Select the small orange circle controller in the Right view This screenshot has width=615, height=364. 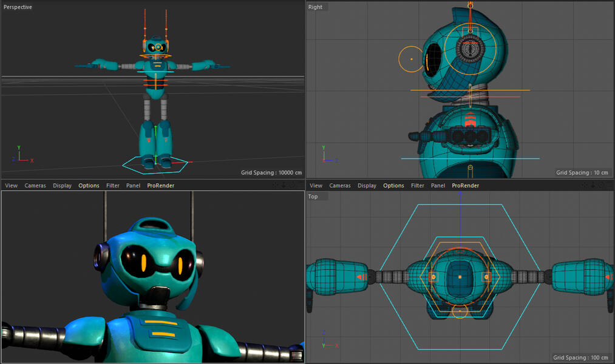(411, 59)
